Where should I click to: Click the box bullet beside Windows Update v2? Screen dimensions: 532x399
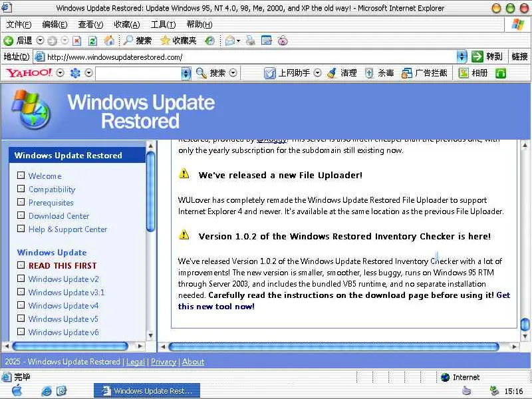[21, 278]
